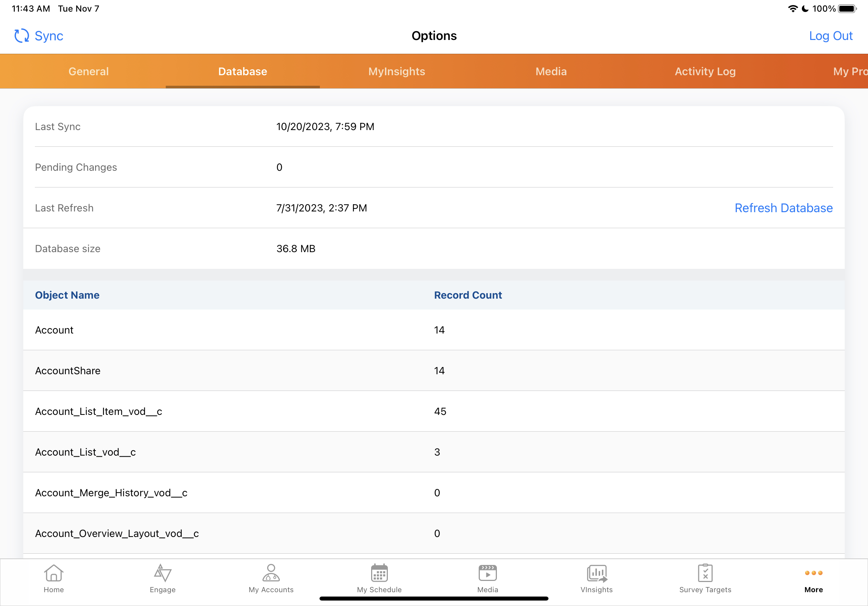This screenshot has height=606, width=868.
Task: Tap the partially visible My Pro tab
Action: point(850,72)
